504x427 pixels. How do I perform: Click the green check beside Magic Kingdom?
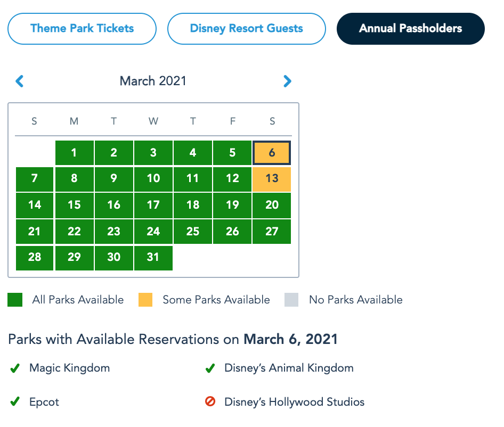15,368
